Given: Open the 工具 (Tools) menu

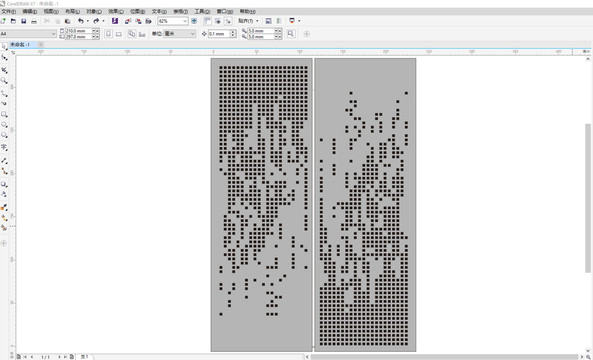Looking at the screenshot, I should tap(202, 12).
